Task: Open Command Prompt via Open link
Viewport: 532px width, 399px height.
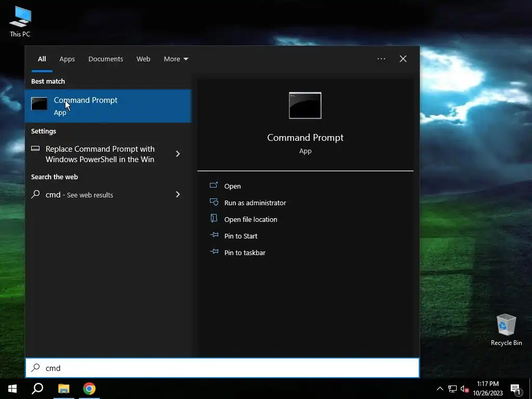Action: (232, 187)
